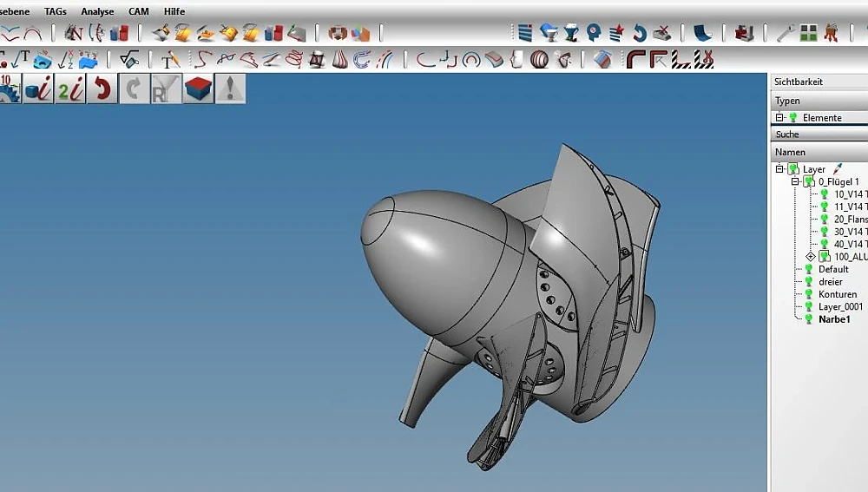Open the CAM menu
The image size is (868, 492).
point(138,11)
